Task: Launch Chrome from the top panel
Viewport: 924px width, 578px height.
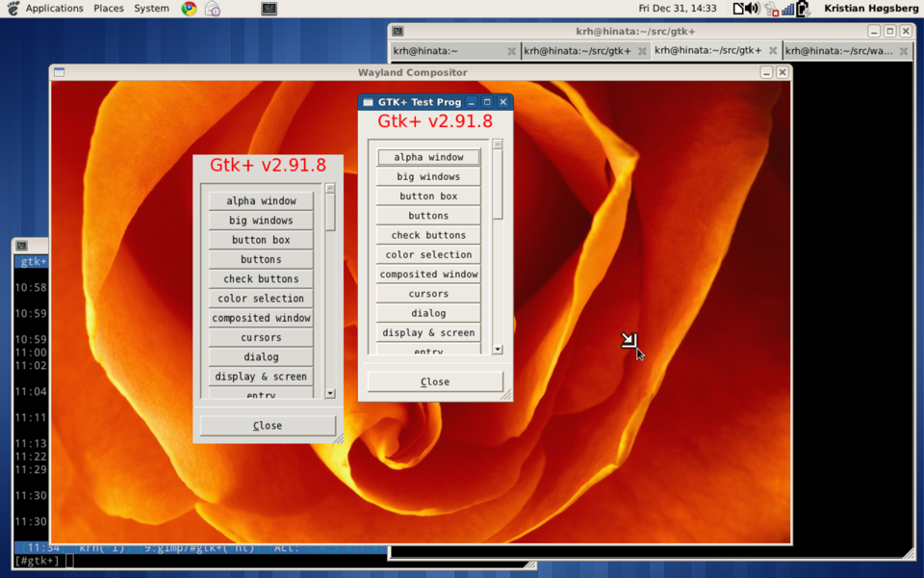Action: pyautogui.click(x=190, y=9)
